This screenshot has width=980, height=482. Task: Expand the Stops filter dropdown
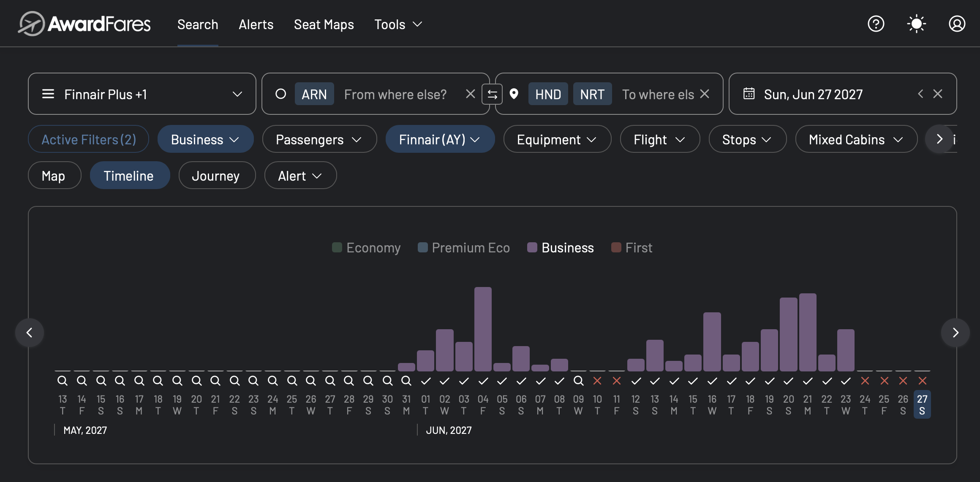pyautogui.click(x=747, y=139)
